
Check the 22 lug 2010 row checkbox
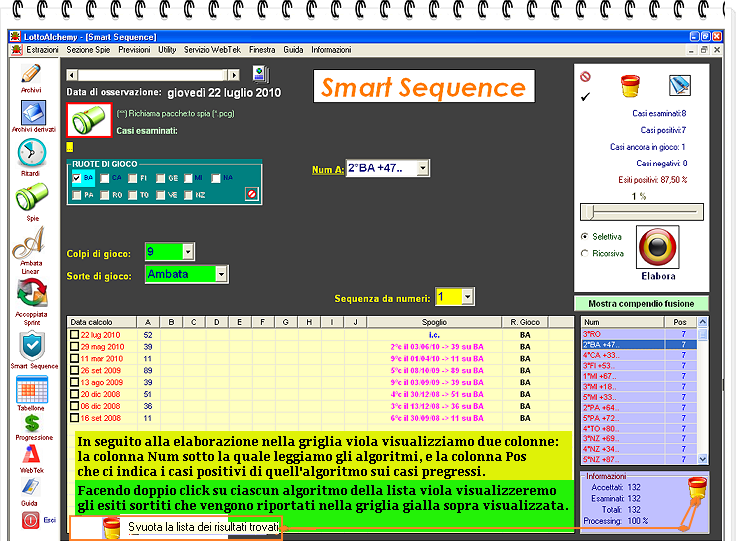tap(74, 335)
